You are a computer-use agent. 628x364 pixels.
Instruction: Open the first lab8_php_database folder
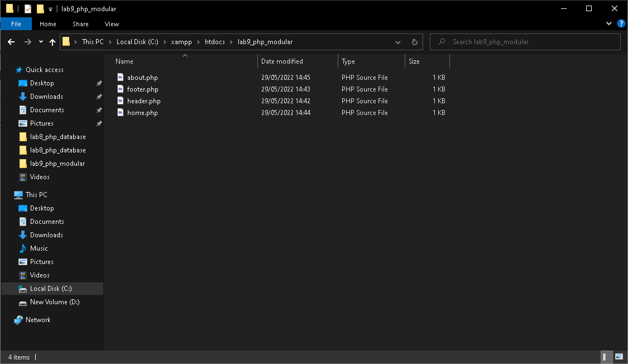57,137
